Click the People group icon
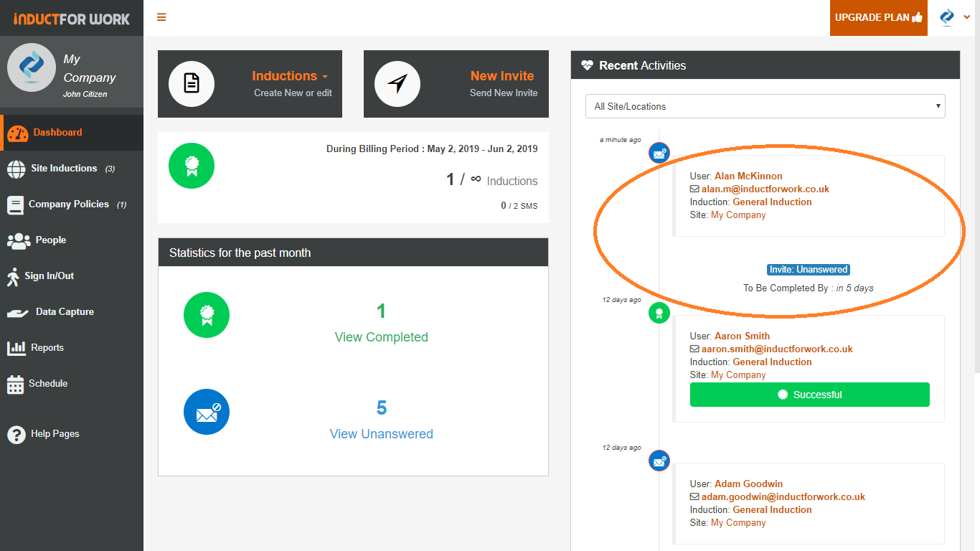 click(19, 240)
